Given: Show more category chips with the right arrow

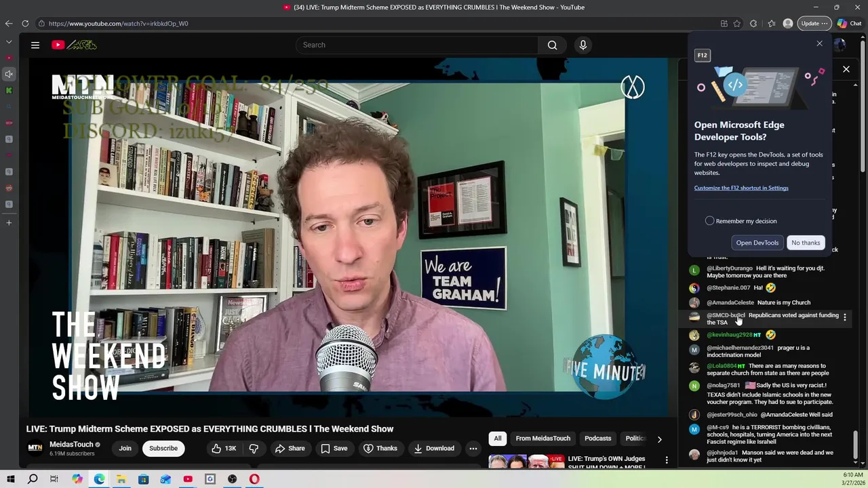Looking at the screenshot, I should [659, 439].
